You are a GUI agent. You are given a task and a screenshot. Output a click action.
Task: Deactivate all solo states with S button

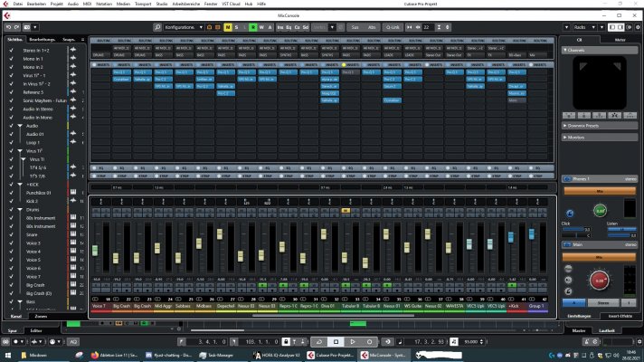tap(236, 27)
